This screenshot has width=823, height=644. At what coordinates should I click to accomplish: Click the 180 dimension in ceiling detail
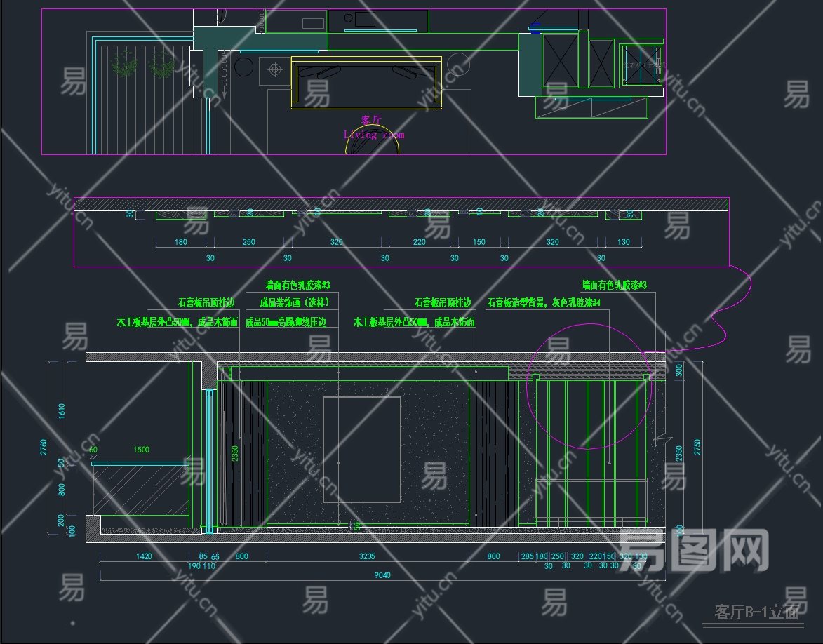(180, 242)
